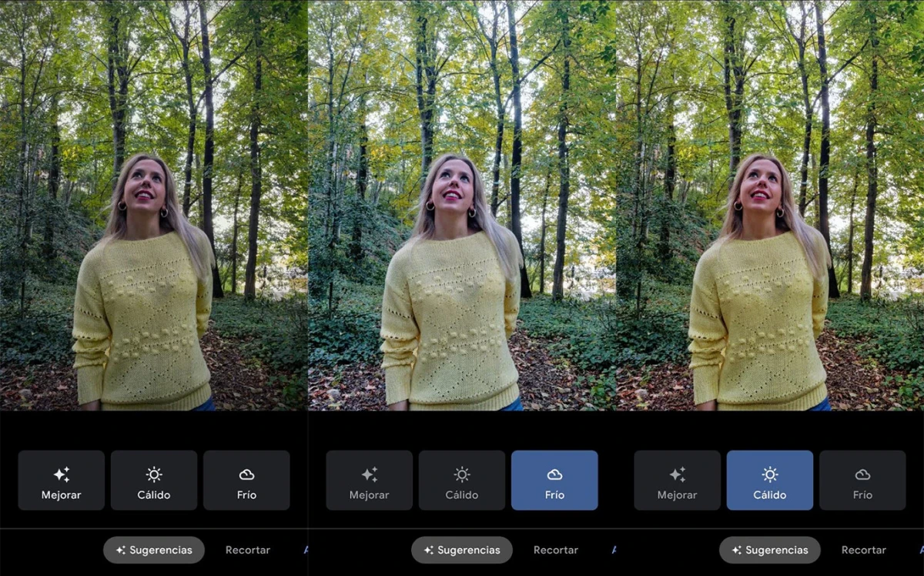Select Mejorar in the middle screen
The image size is (924, 576).
click(370, 481)
